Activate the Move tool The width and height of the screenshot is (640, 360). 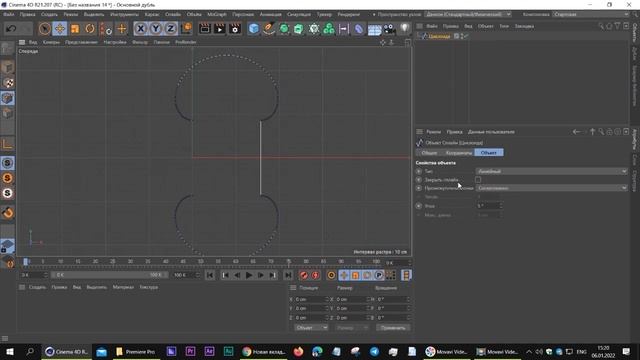coord(60,29)
